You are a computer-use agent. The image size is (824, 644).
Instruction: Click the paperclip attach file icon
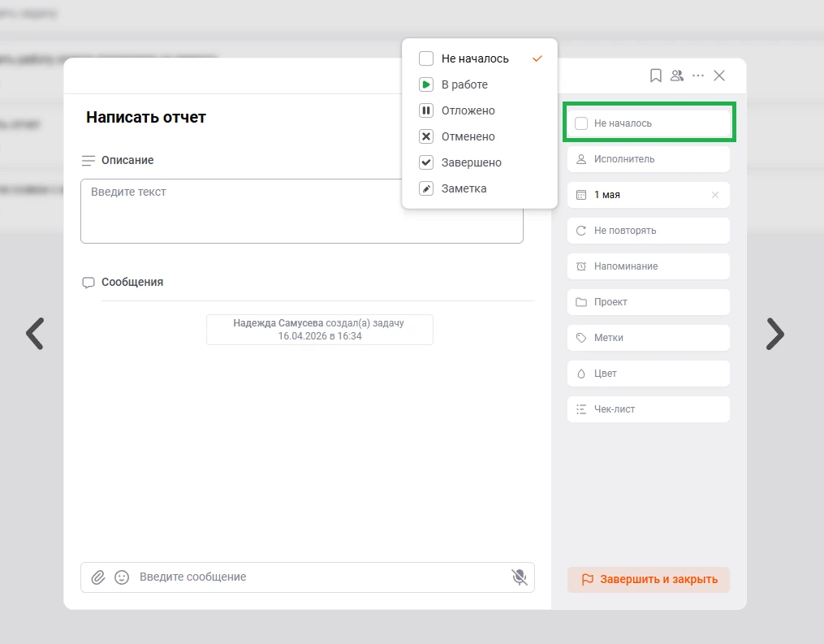coord(98,577)
